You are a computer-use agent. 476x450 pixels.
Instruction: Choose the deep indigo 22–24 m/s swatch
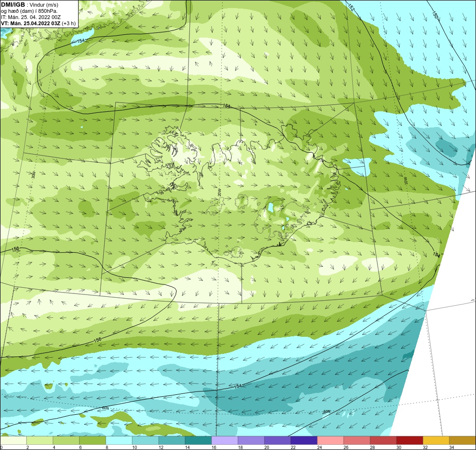[x=304, y=440]
